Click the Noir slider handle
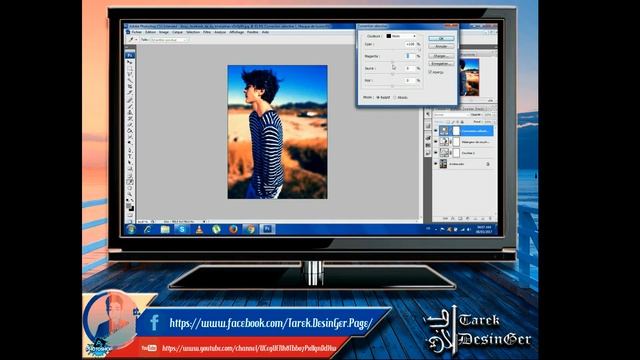This screenshot has height=360, width=640. click(393, 86)
